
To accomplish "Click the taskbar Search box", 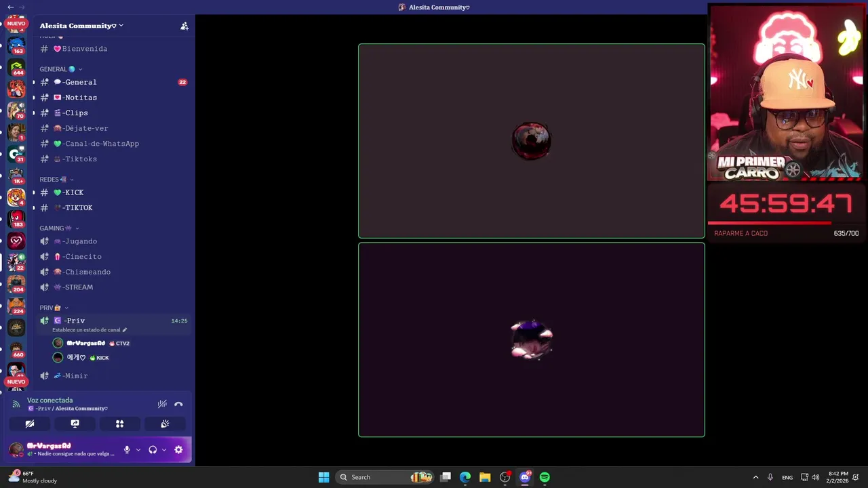I will click(x=385, y=477).
